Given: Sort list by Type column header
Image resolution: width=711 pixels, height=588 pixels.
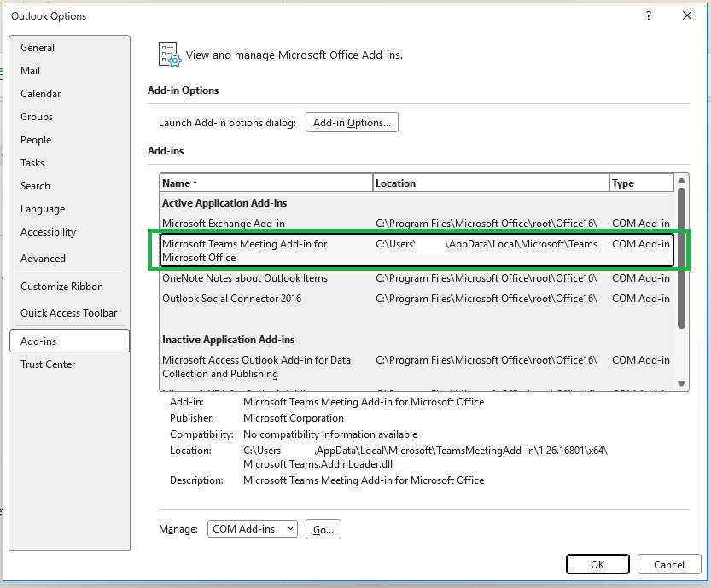Looking at the screenshot, I should pos(641,183).
